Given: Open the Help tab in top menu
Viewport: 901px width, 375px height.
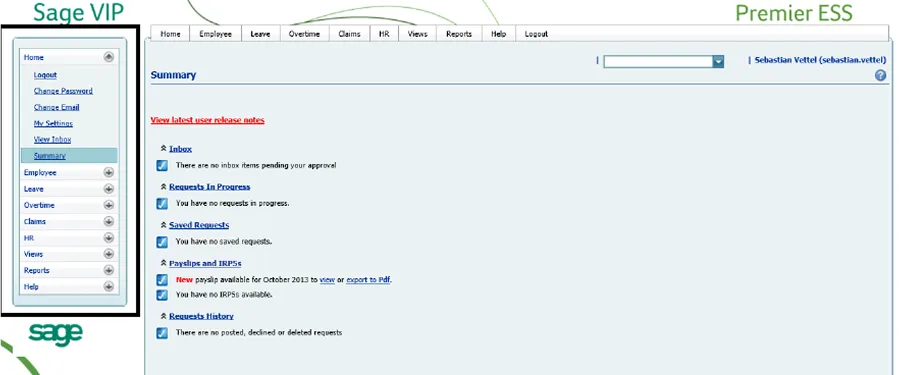Looking at the screenshot, I should pos(498,34).
